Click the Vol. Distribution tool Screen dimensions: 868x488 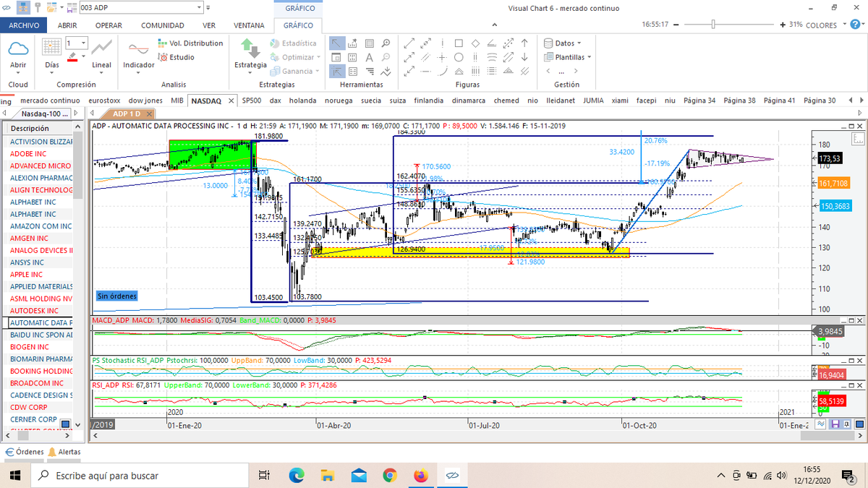click(x=191, y=43)
